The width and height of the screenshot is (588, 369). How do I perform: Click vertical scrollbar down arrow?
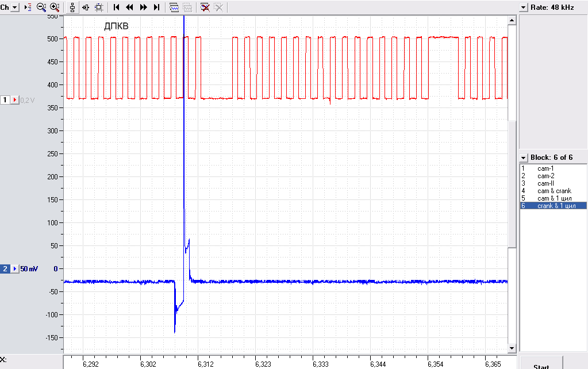[512, 348]
